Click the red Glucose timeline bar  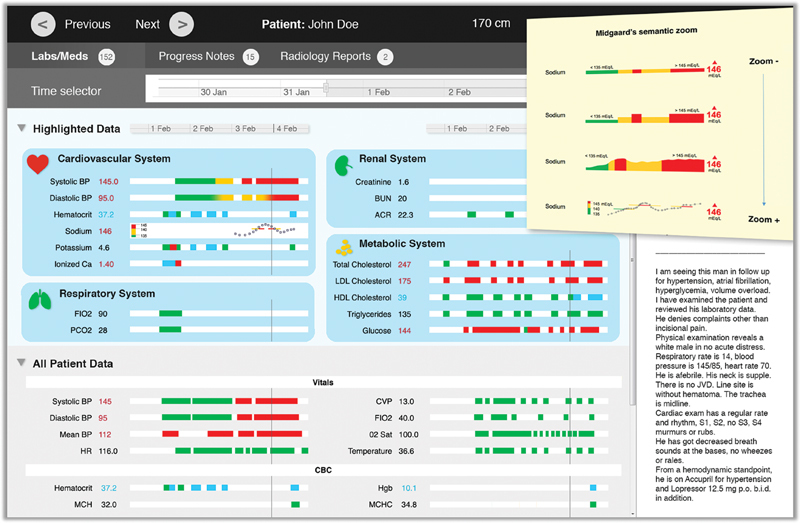pyautogui.click(x=496, y=330)
